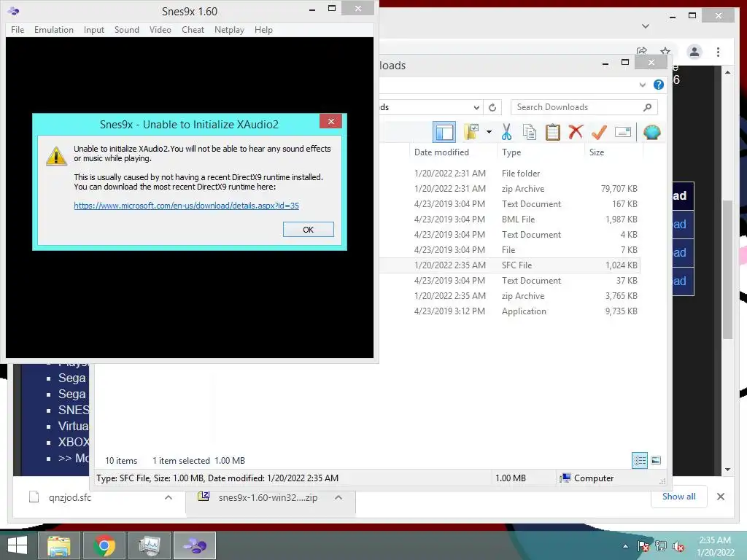The image size is (747, 560).
Task: Switch Explorer to details view icon
Action: point(640,460)
